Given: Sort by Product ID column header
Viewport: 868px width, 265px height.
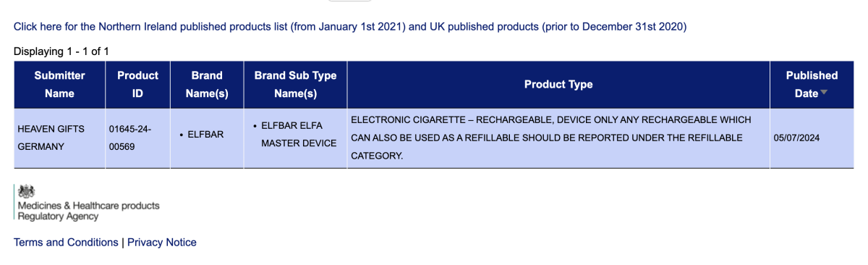Looking at the screenshot, I should (x=137, y=85).
